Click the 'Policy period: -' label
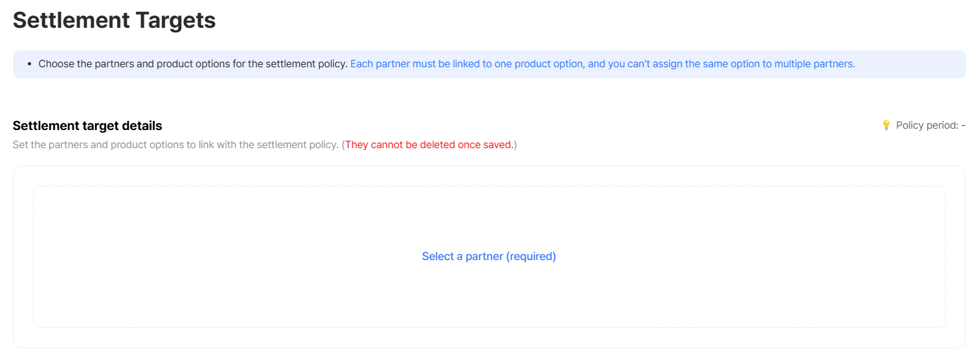 (x=930, y=126)
